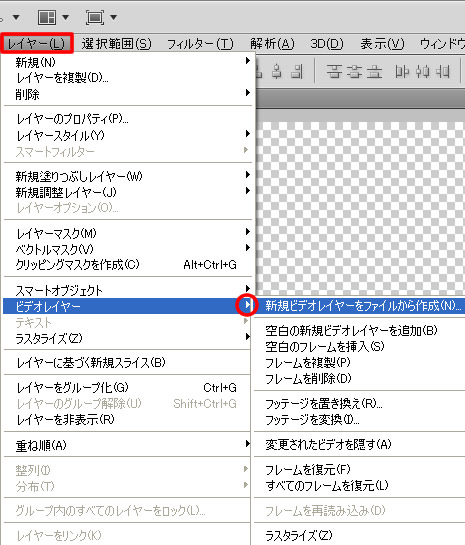
Task: Expand the 新規塗りつぶしレイヤー(W) submenu arrow
Action: pos(247,174)
